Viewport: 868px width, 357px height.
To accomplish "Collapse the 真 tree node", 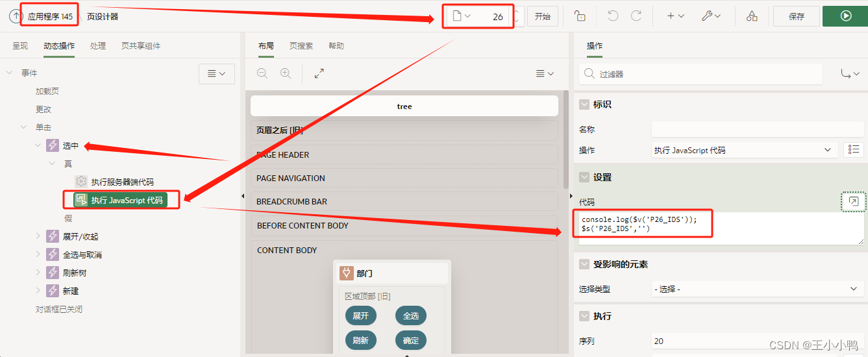I will pyautogui.click(x=52, y=164).
